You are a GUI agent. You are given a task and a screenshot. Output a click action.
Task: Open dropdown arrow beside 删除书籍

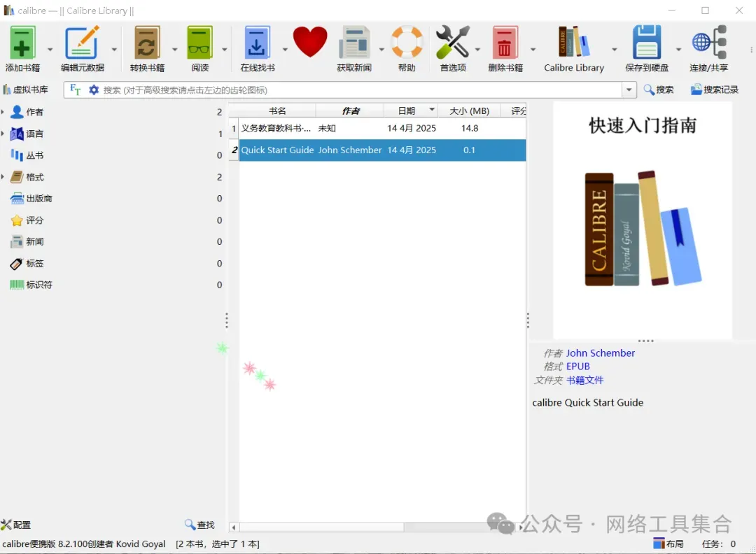533,49
